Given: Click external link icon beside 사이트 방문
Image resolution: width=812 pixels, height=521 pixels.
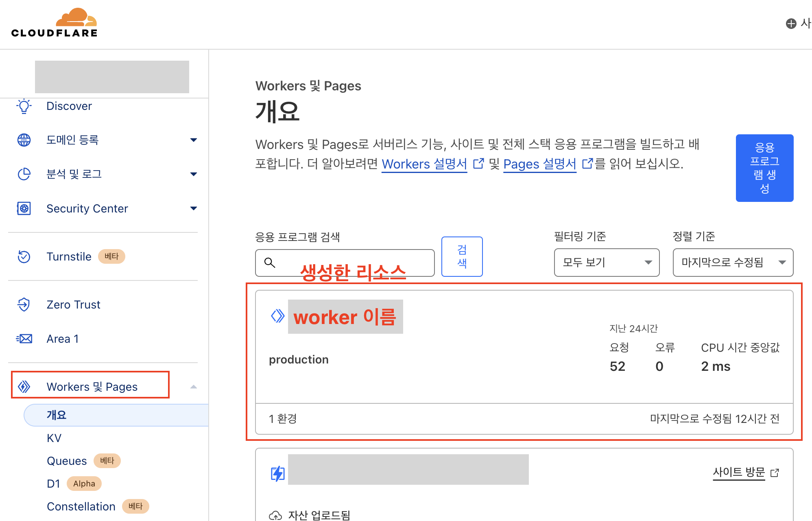Looking at the screenshot, I should [x=775, y=473].
